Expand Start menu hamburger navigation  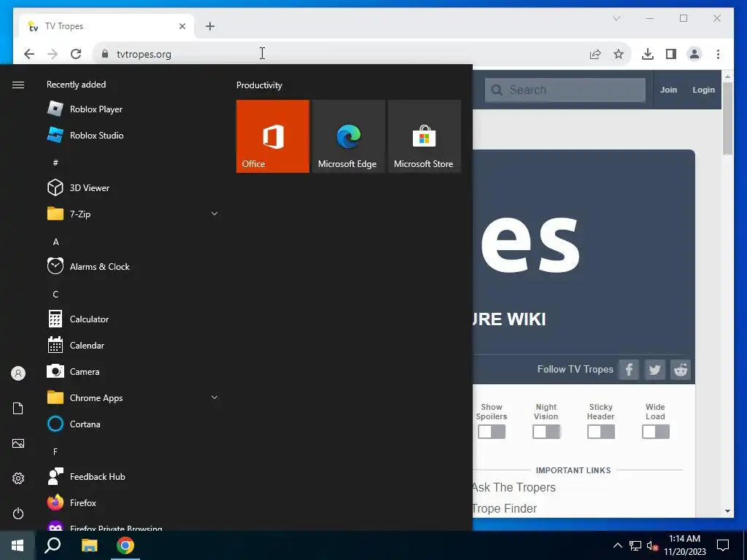pos(18,85)
